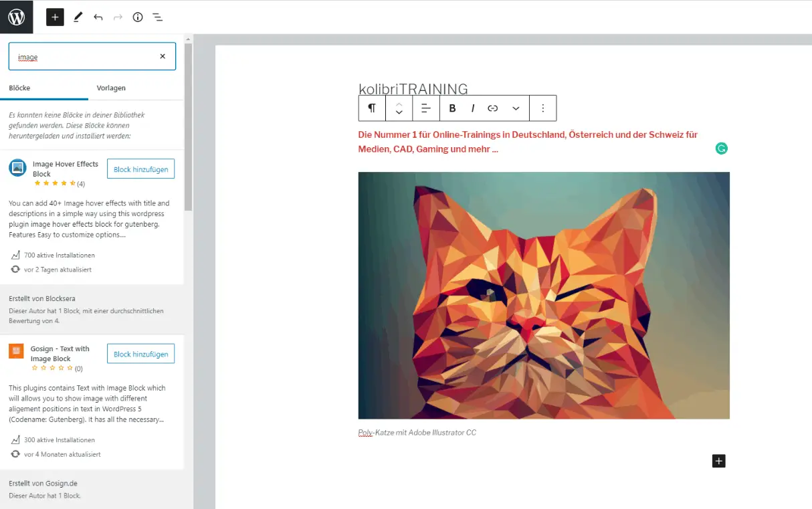Select the pencil edit tool
The image size is (812, 509).
pyautogui.click(x=78, y=17)
